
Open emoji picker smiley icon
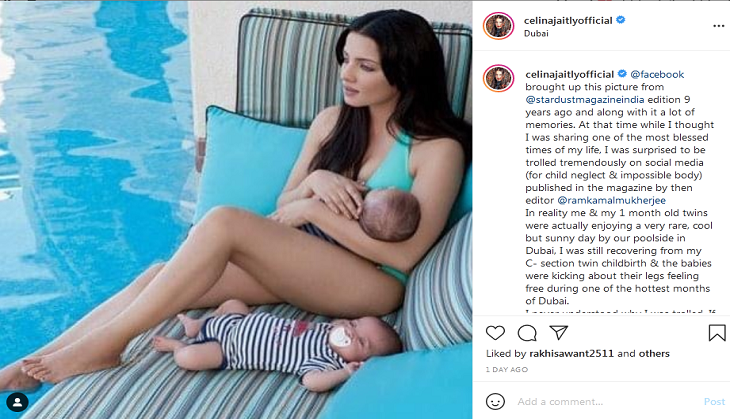tap(495, 401)
